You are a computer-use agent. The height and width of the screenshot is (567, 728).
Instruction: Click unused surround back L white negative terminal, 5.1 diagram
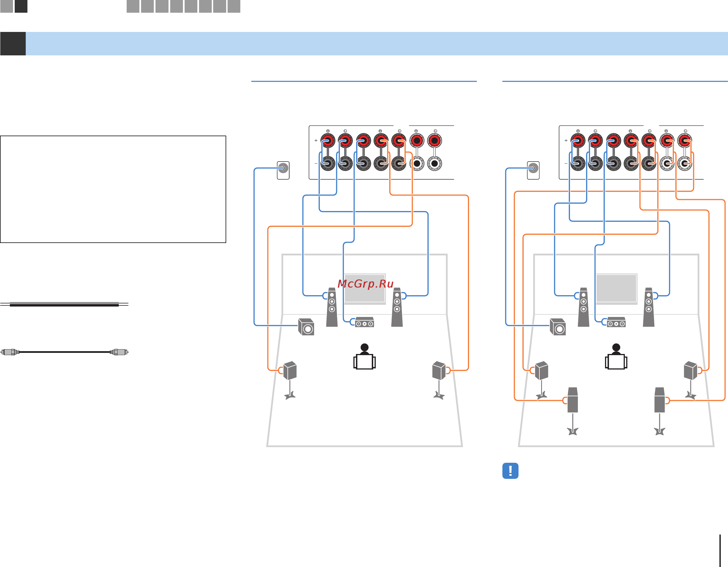point(434,164)
